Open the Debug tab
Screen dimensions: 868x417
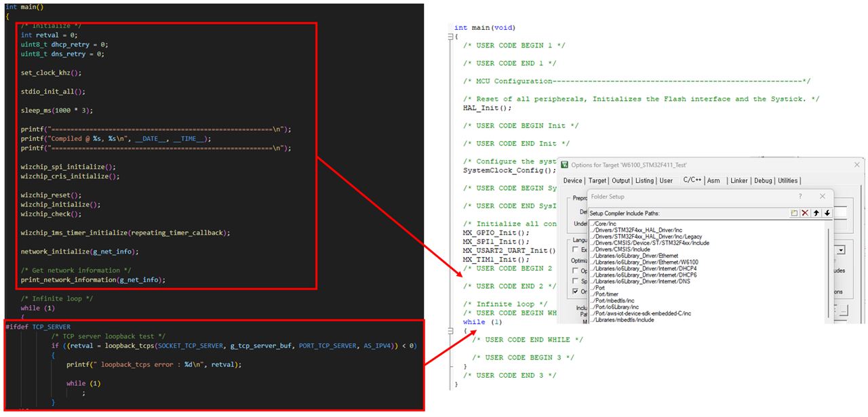click(x=763, y=180)
